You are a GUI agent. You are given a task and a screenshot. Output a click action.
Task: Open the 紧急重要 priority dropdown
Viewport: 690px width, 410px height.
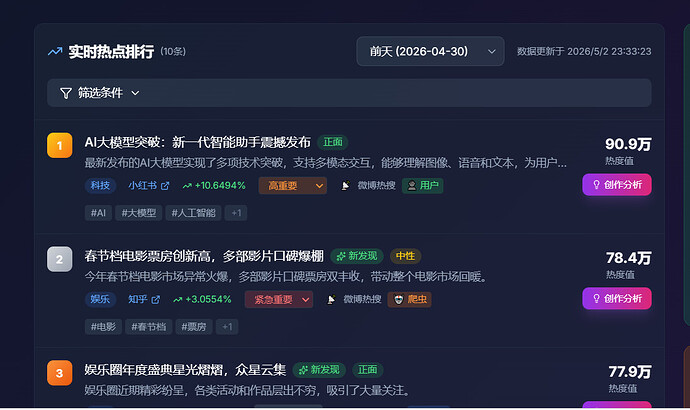[279, 299]
